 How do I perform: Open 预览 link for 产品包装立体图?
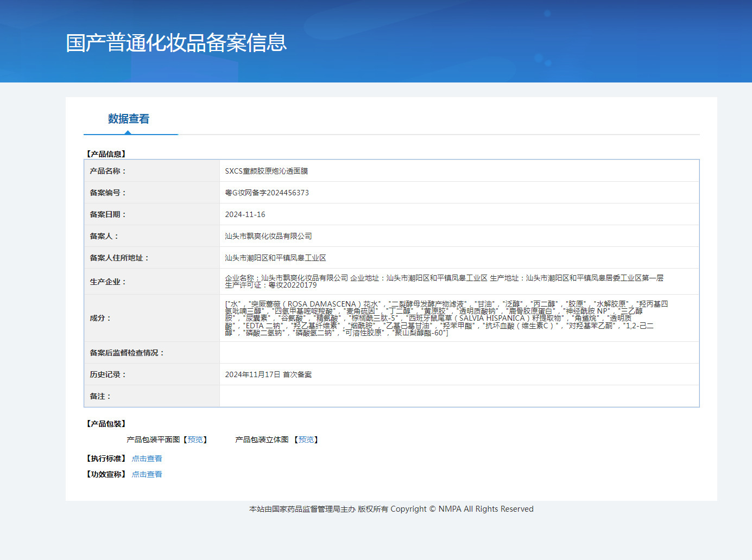click(x=306, y=440)
